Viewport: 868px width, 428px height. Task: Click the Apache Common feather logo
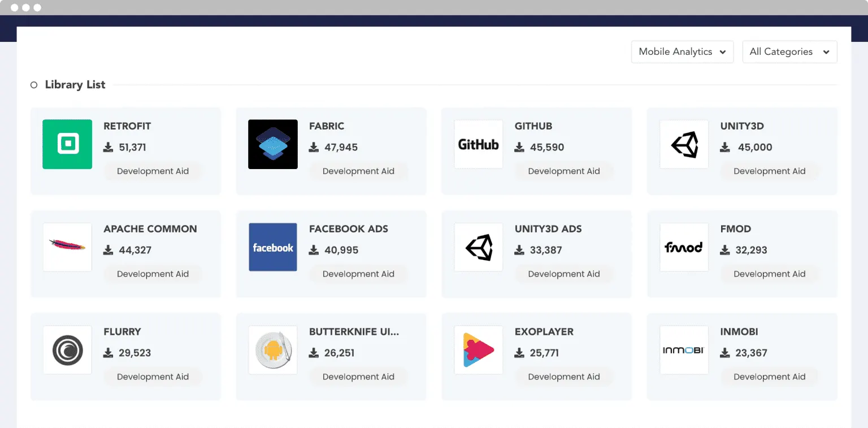[67, 247]
